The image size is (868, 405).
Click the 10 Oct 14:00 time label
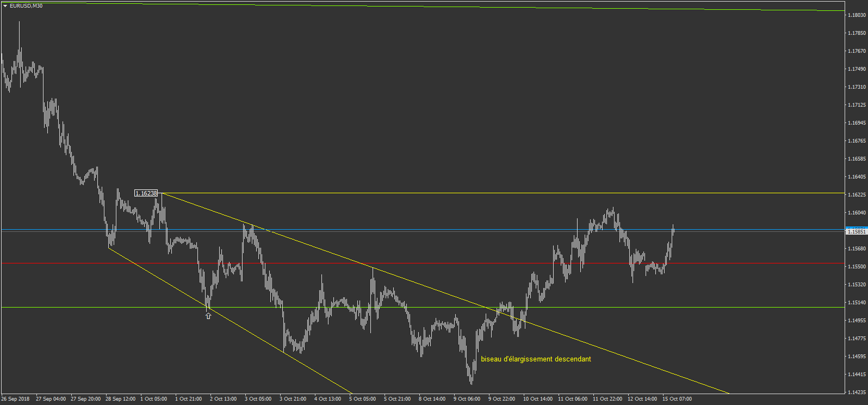538,399
